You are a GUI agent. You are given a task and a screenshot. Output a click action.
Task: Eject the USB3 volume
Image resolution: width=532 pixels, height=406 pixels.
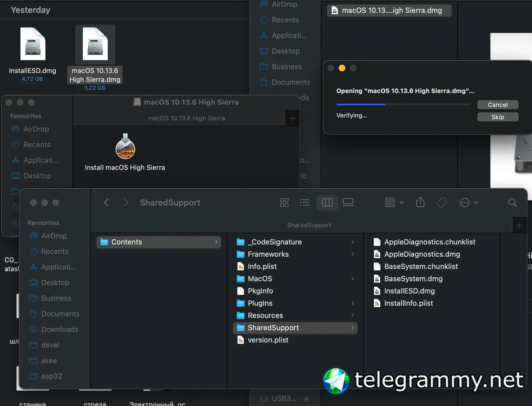point(306,399)
